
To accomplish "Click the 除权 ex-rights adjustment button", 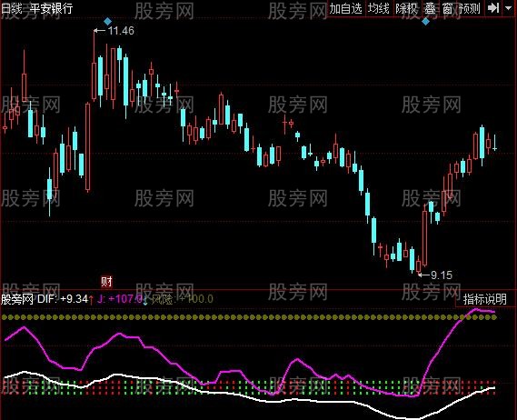I will [x=406, y=8].
